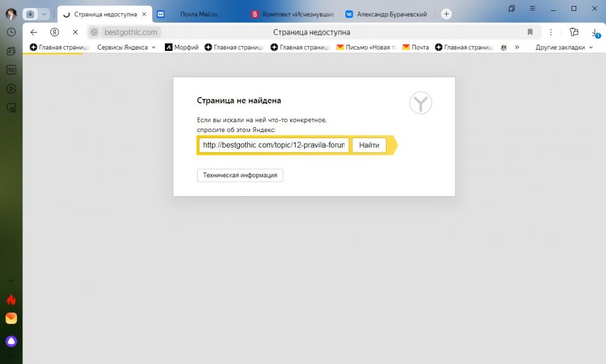Go back with the left arrow
606x364 pixels.
(x=34, y=32)
